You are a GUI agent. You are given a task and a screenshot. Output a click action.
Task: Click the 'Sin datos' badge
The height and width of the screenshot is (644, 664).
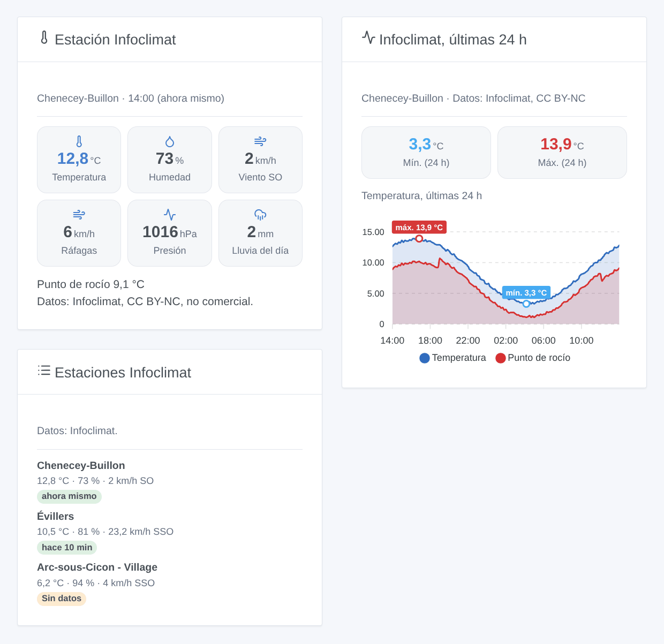click(x=62, y=598)
